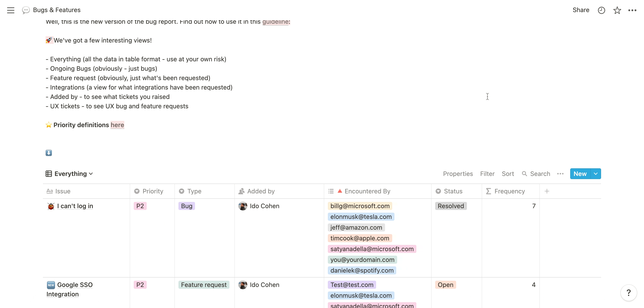Click the Resolved status tag

(x=451, y=206)
